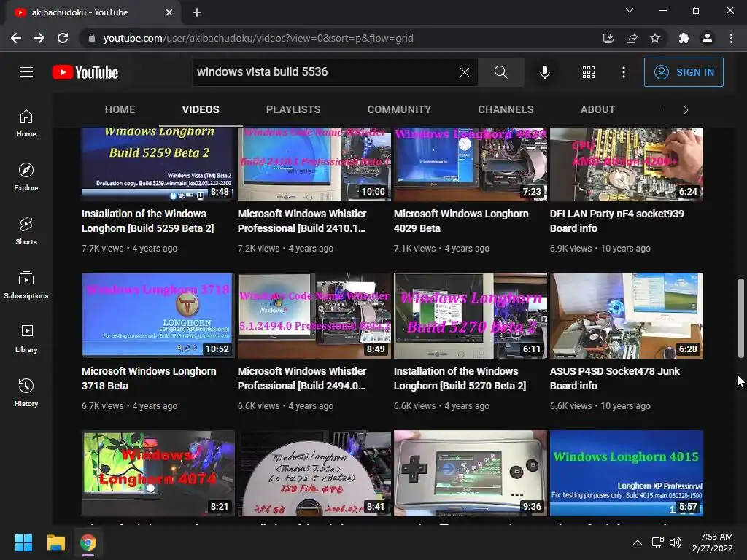This screenshot has width=747, height=560.
Task: Focus the browser address bar URL
Action: (x=258, y=38)
